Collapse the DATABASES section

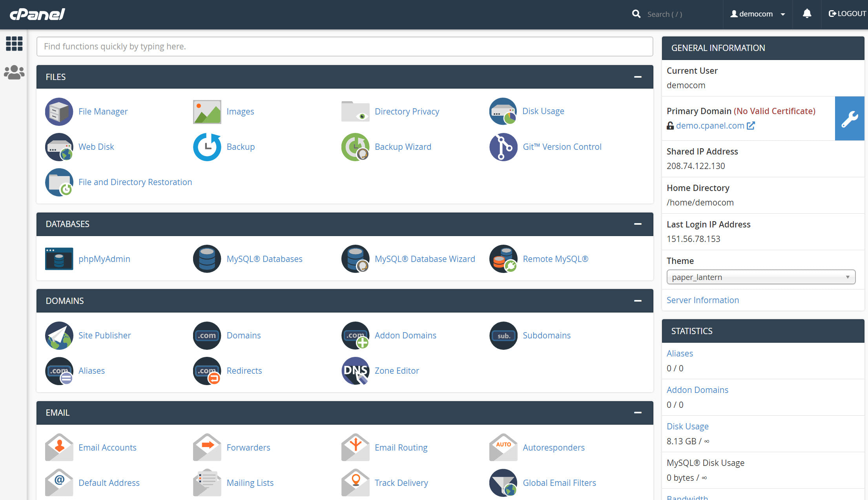click(637, 224)
